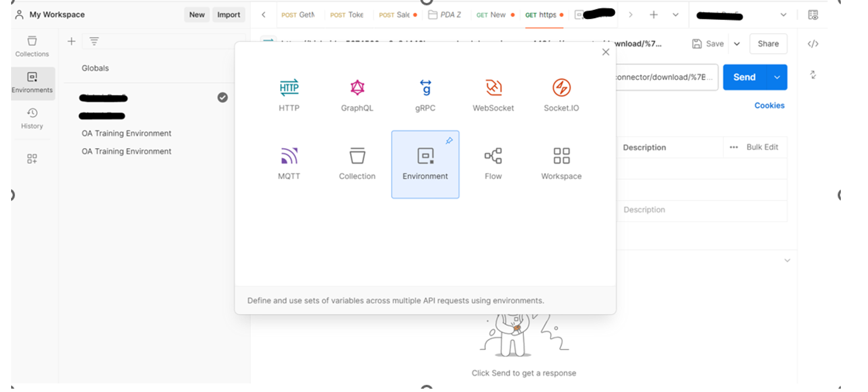
Task: Open the environment selector dropdown
Action: click(x=783, y=15)
